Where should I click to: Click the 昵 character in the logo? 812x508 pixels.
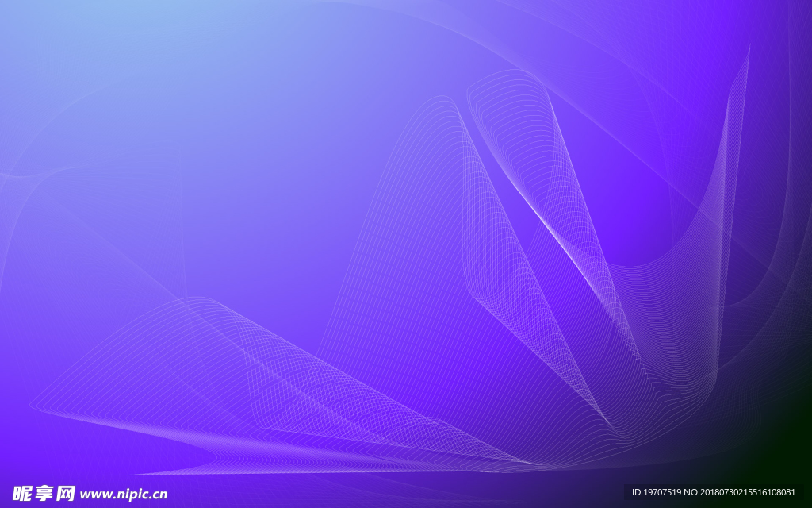tap(23, 494)
